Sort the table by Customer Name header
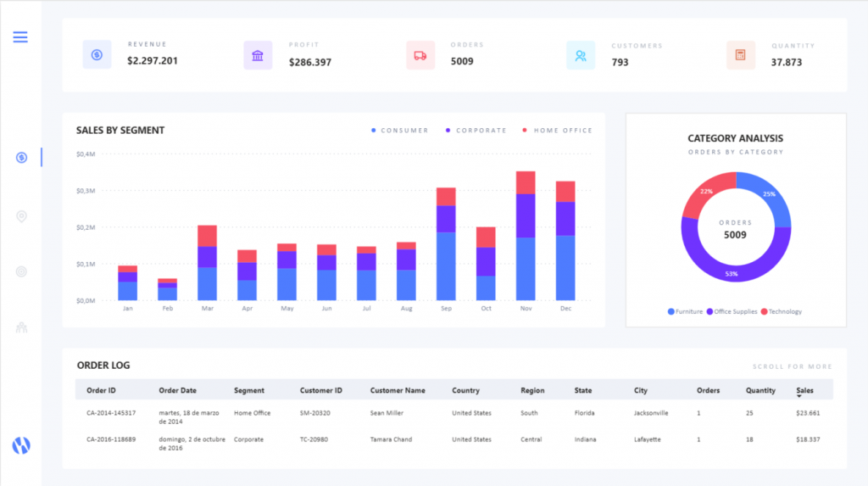 click(x=398, y=391)
